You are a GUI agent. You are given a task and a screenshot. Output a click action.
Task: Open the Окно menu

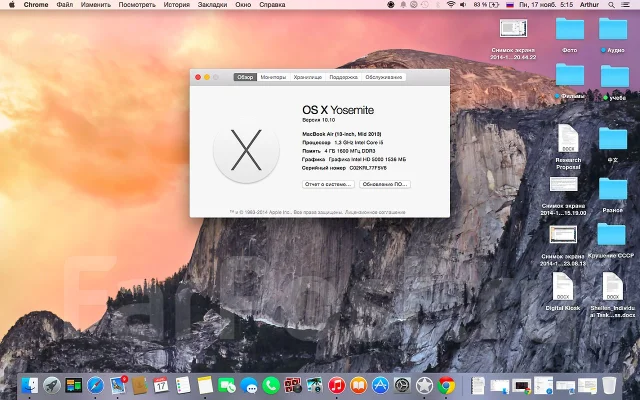[243, 5]
